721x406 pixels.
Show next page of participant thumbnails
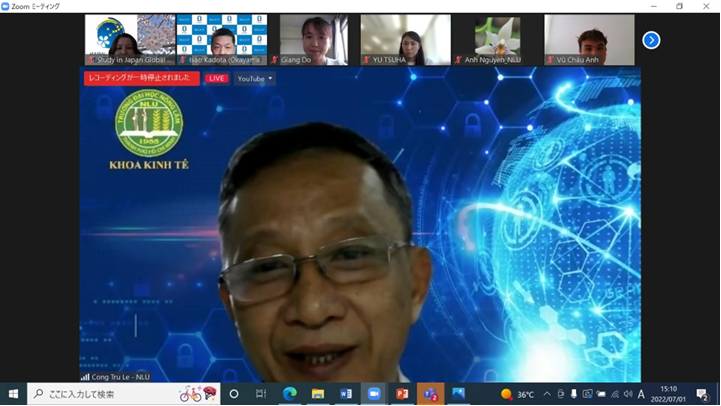(x=651, y=40)
